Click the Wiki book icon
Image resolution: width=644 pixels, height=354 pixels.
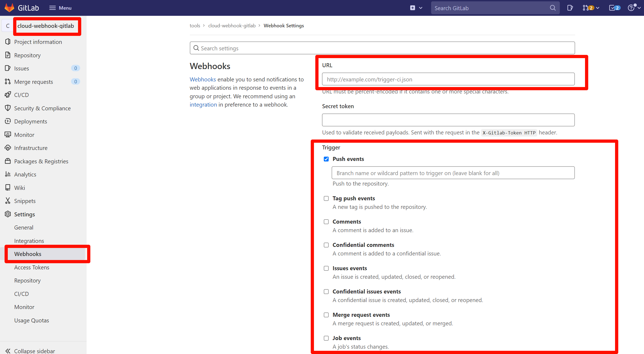point(8,188)
